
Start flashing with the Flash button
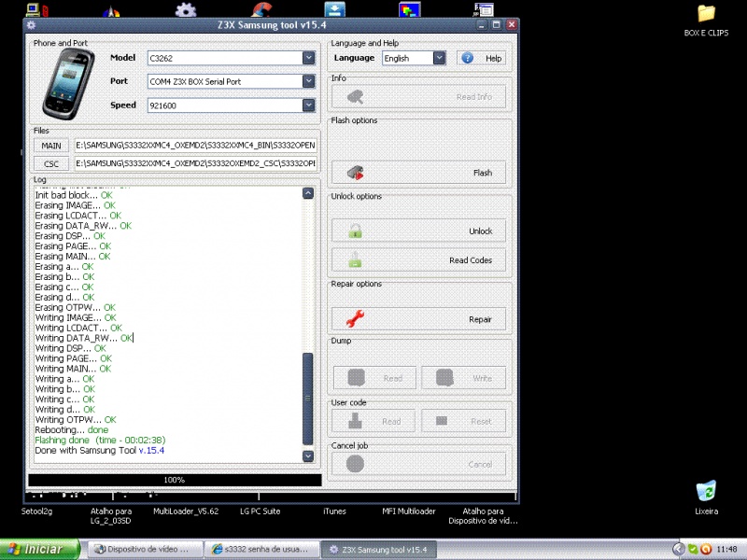[x=418, y=173]
